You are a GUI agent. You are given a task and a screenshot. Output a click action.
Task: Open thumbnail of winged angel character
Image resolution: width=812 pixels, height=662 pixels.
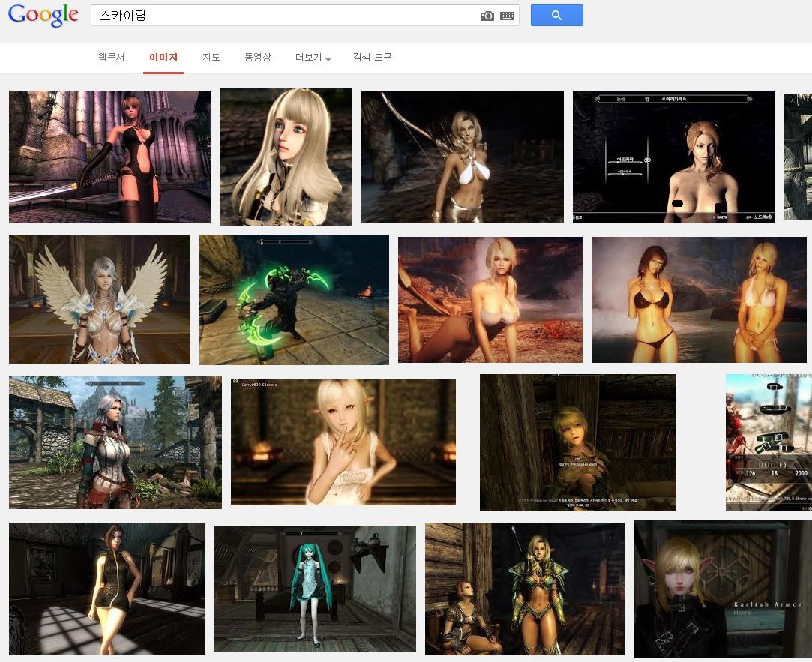100,300
